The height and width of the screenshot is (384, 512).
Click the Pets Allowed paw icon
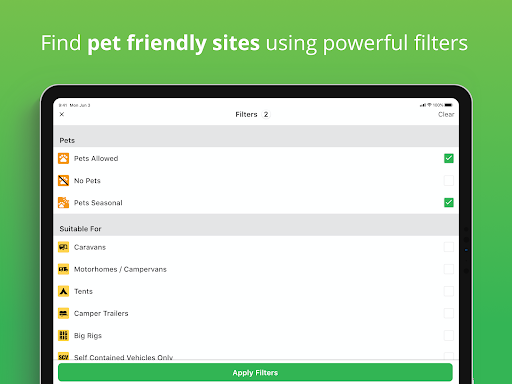point(63,158)
